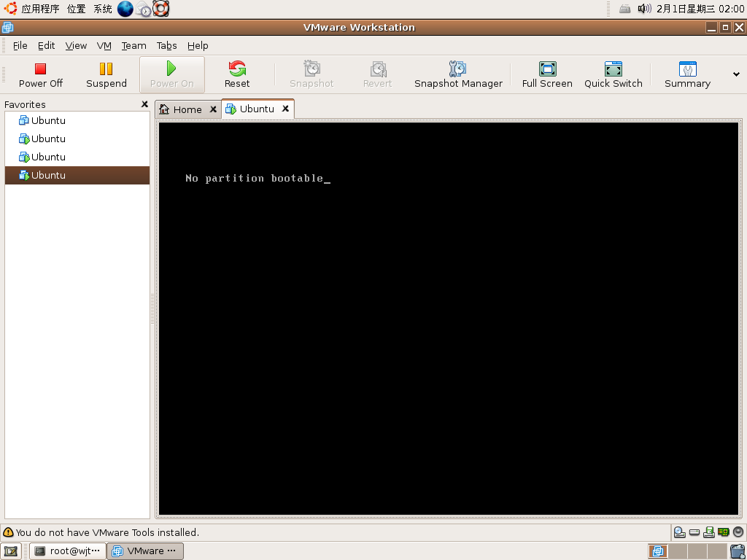
Task: Click the VMware Tools warning icon
Action: click(x=8, y=532)
